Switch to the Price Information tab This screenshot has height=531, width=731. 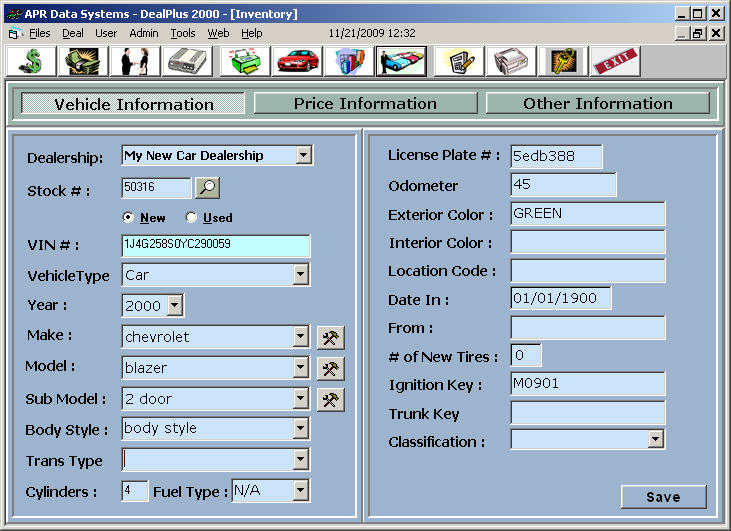point(365,103)
